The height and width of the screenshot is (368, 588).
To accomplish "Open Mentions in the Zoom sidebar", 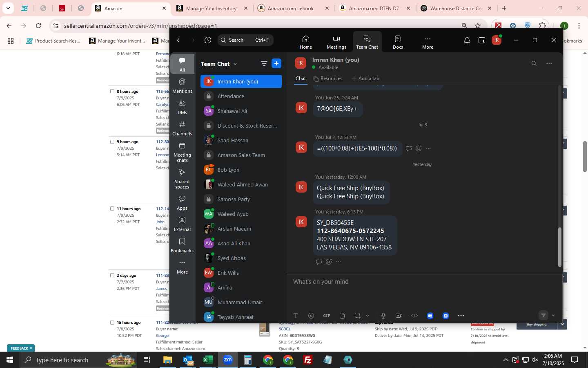I will (182, 85).
